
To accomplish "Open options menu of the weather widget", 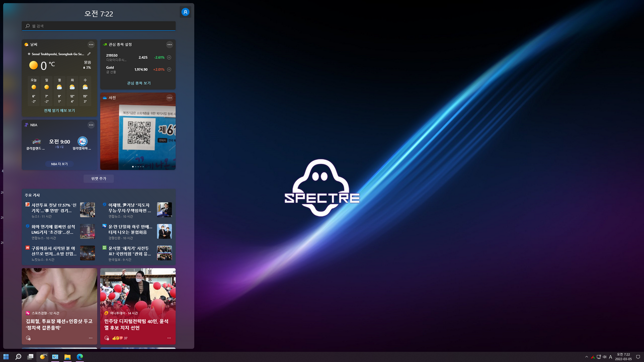I will pos(91,45).
